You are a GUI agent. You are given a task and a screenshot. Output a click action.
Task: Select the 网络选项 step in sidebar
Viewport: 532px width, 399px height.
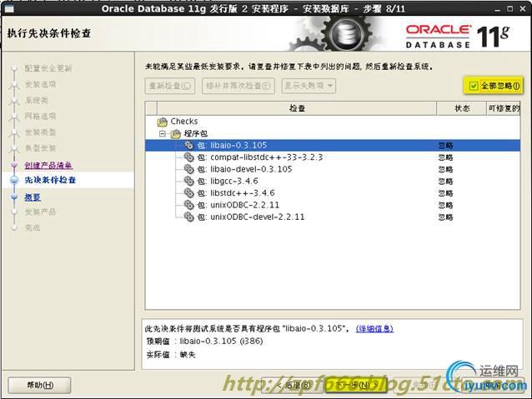(x=40, y=117)
